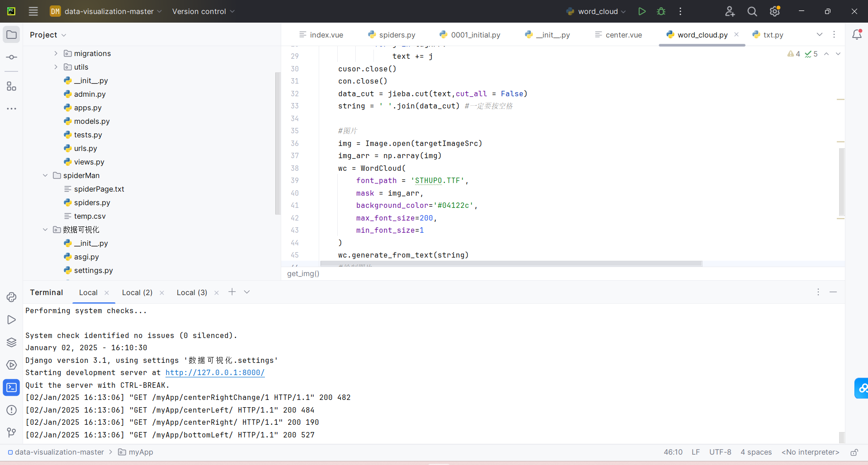Open line:column 46:10 go-to dialog
Viewport: 868px width, 465px height.
click(673, 452)
